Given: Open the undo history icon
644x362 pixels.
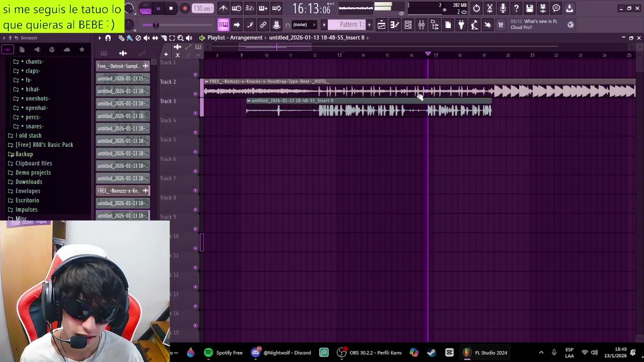Looking at the screenshot, I should point(476,8).
